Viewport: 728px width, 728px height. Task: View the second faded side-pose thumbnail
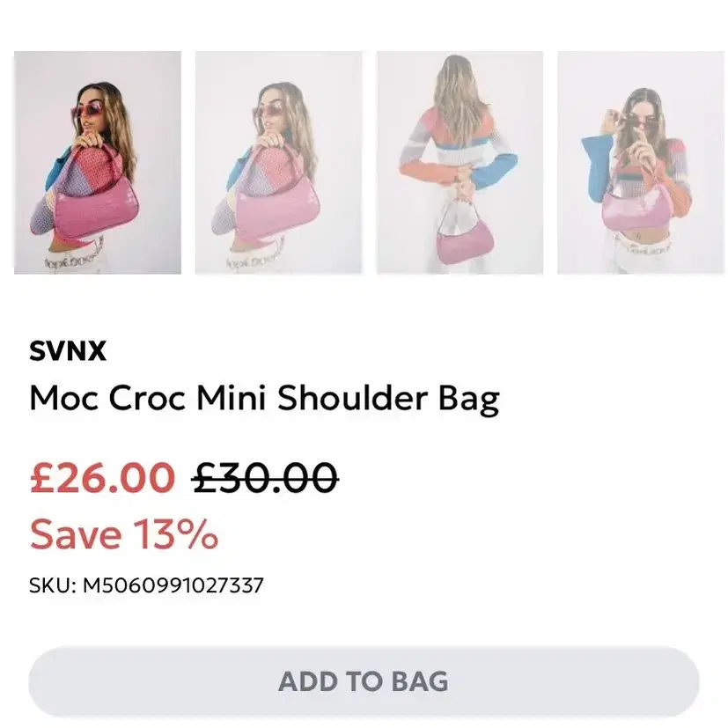point(278,163)
